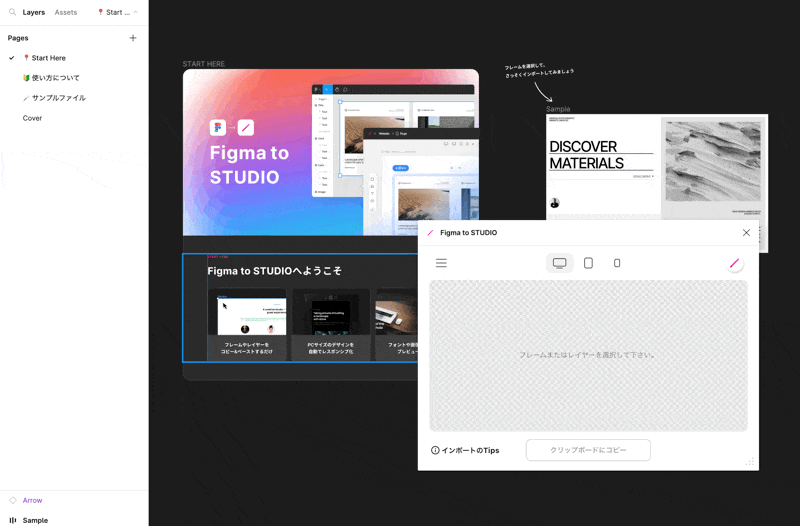Click the checkmark beside the Start Here page
The height and width of the screenshot is (526, 800).
click(11, 58)
